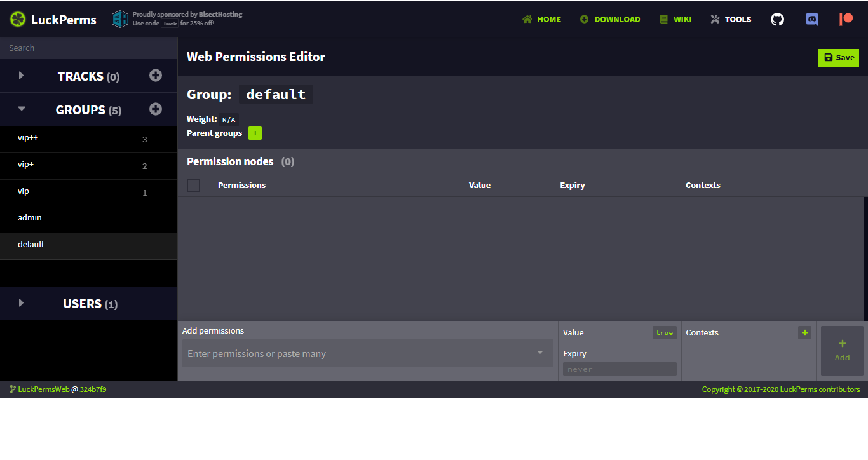Image resolution: width=868 pixels, height=460 pixels.
Task: Toggle the select-all permissions checkbox
Action: point(194,186)
